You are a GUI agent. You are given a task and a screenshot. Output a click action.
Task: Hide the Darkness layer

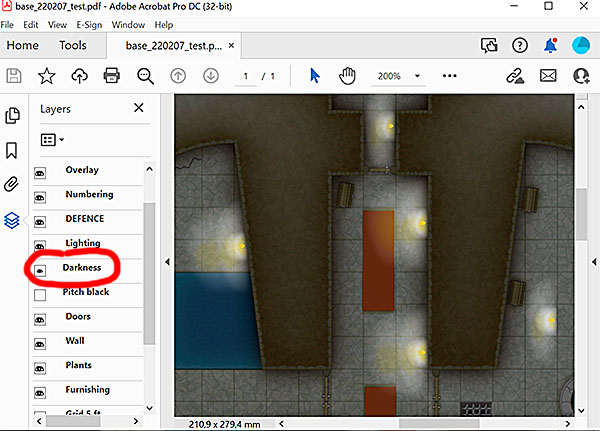(x=40, y=270)
